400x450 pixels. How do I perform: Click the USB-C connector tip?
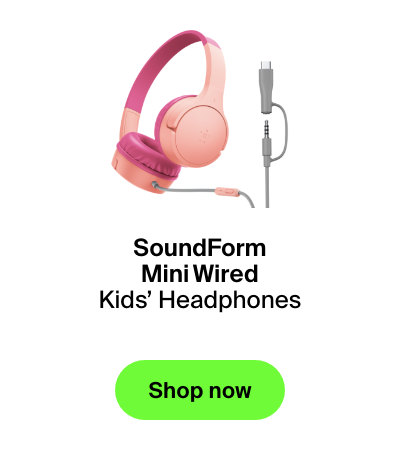[x=266, y=65]
